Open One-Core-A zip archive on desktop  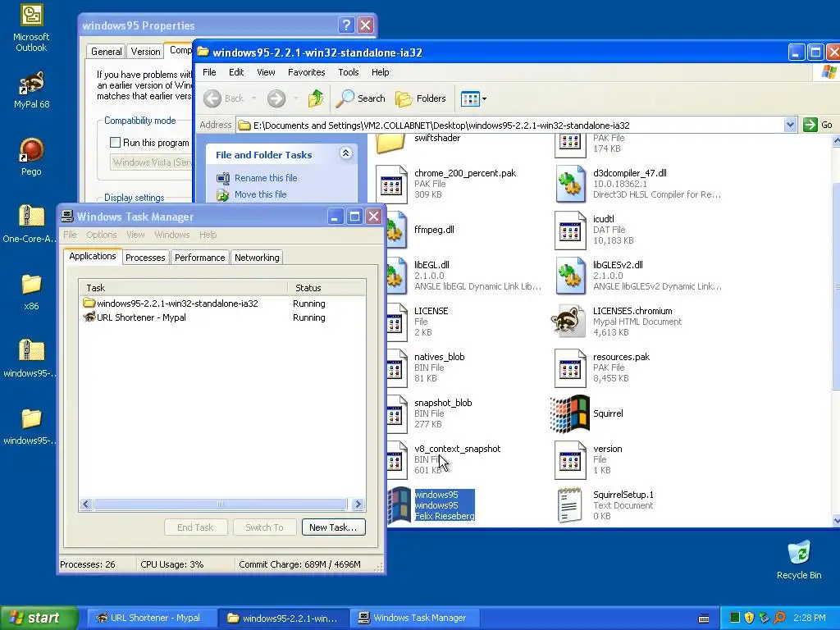point(30,224)
